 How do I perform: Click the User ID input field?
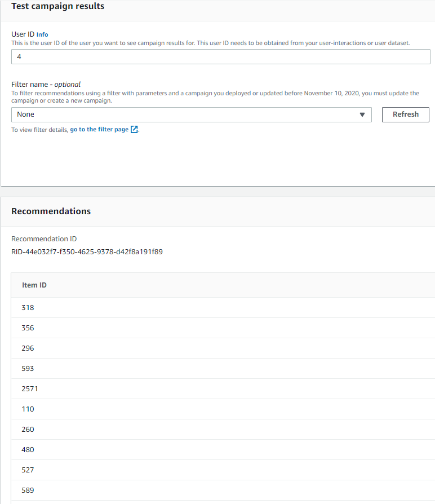pyautogui.click(x=220, y=57)
